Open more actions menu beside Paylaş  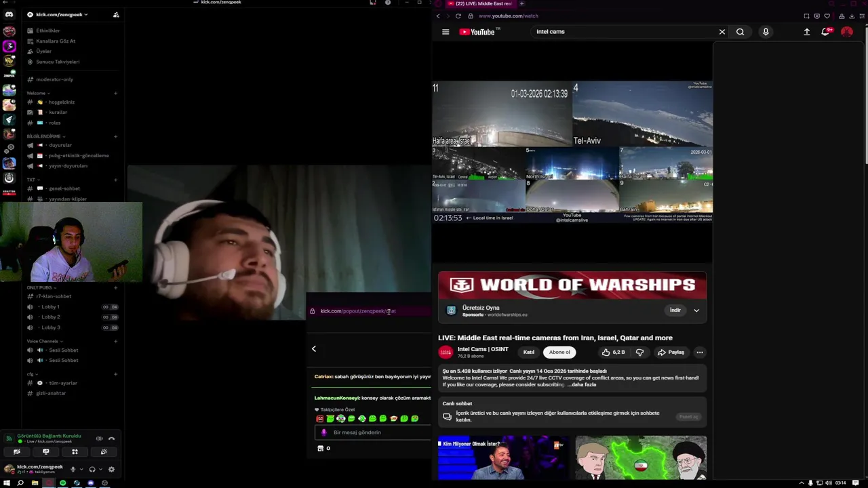[700, 352]
